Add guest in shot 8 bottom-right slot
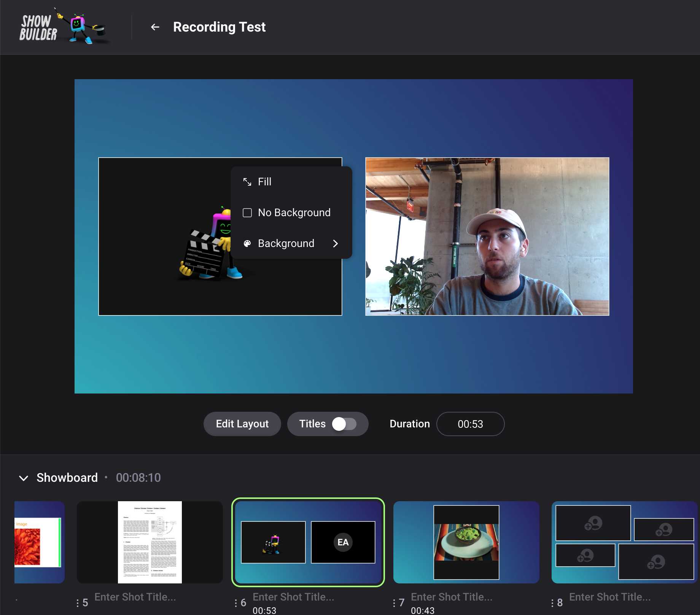Image resolution: width=700 pixels, height=615 pixels. coord(656,562)
